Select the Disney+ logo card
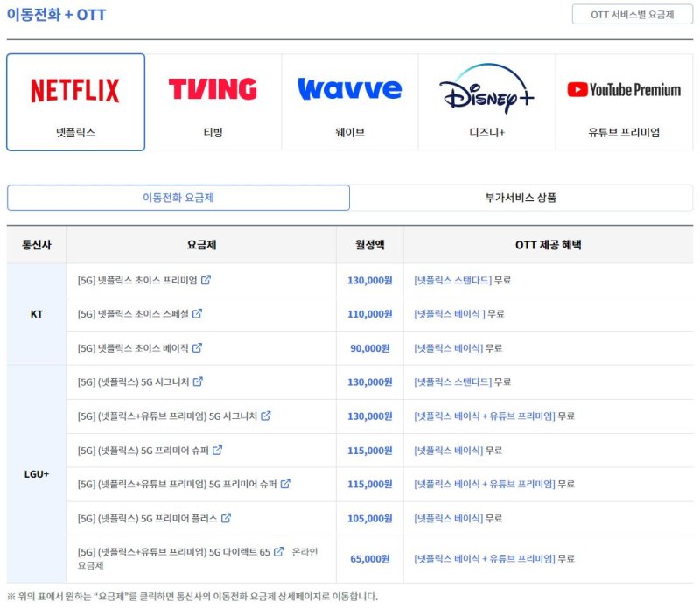Screen dimensions: 700x608 click(486, 102)
